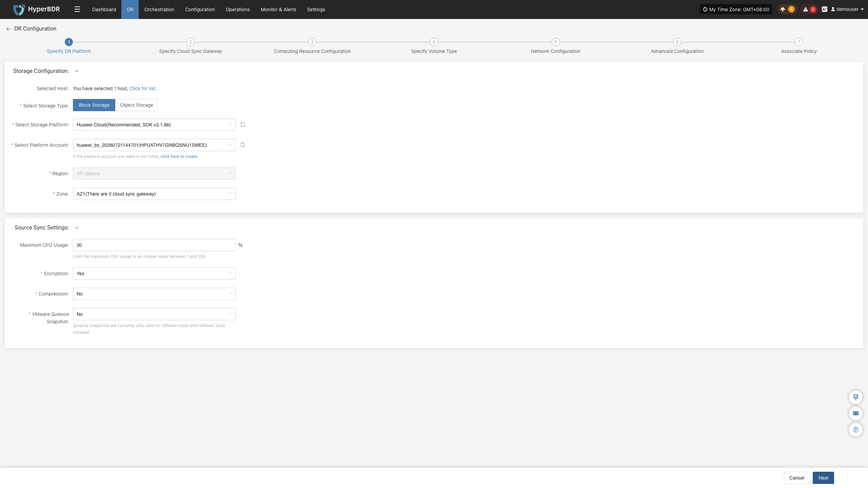Click step 3 circle in the wizard
The height and width of the screenshot is (488, 868).
[x=312, y=42]
